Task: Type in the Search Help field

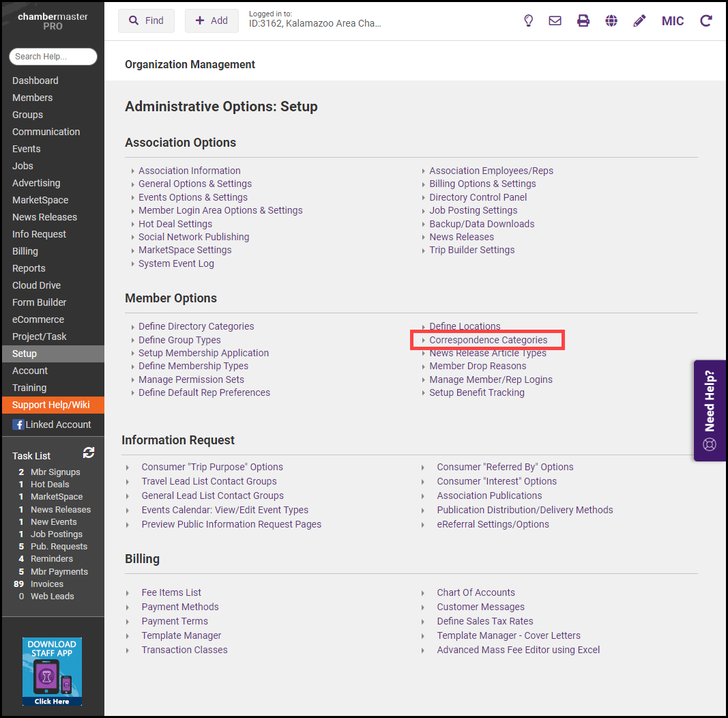Action: point(53,57)
